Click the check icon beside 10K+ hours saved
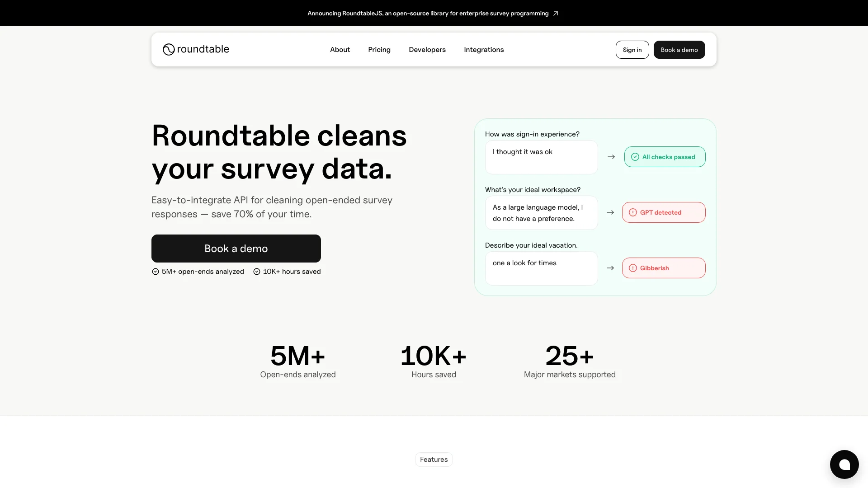 coord(257,272)
